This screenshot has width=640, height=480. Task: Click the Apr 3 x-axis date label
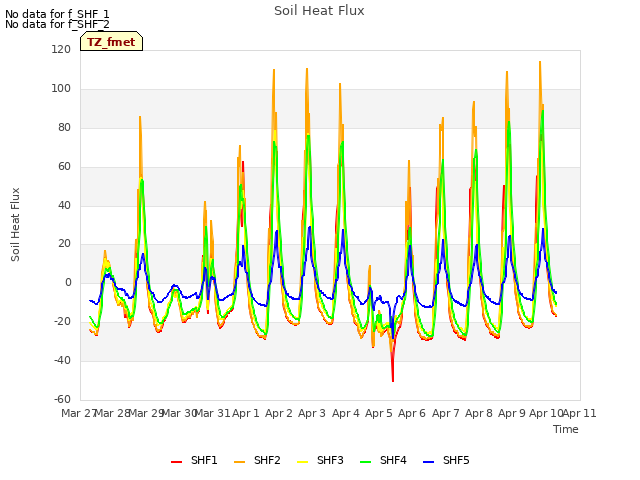312,413
